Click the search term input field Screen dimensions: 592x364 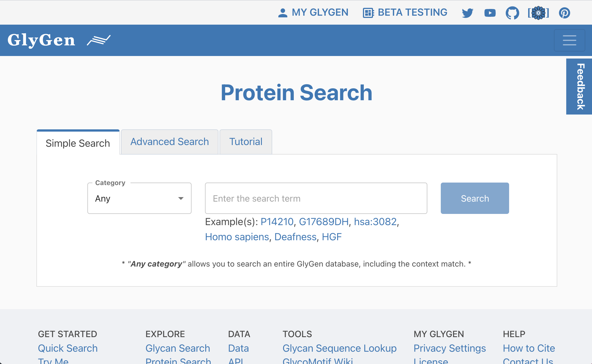(316, 198)
